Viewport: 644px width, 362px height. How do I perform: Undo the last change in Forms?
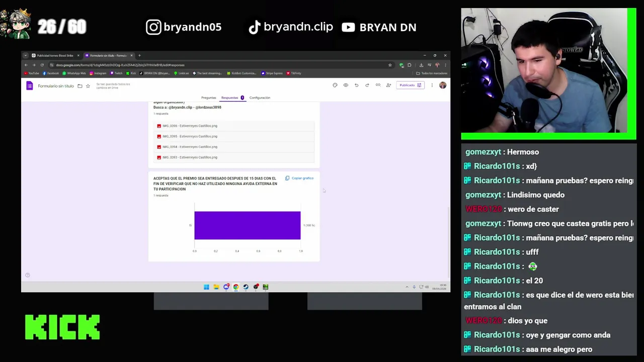(x=356, y=85)
